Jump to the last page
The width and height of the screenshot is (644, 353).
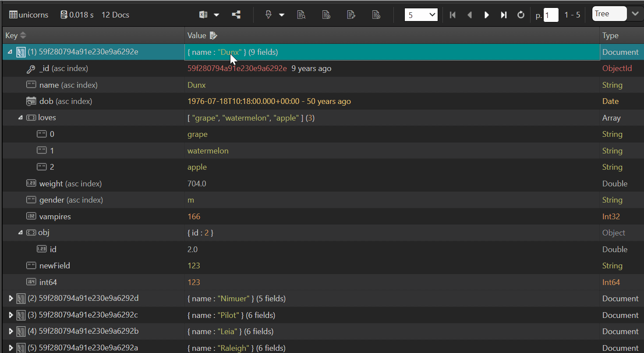504,15
